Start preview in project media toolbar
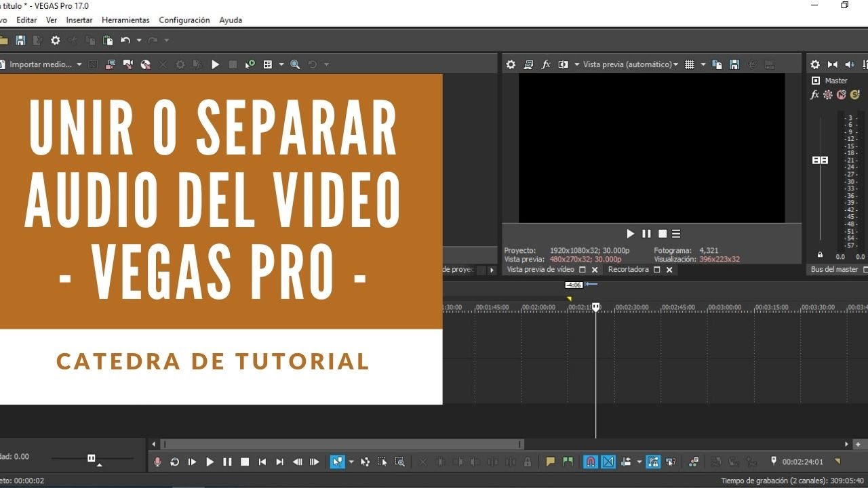 point(215,64)
